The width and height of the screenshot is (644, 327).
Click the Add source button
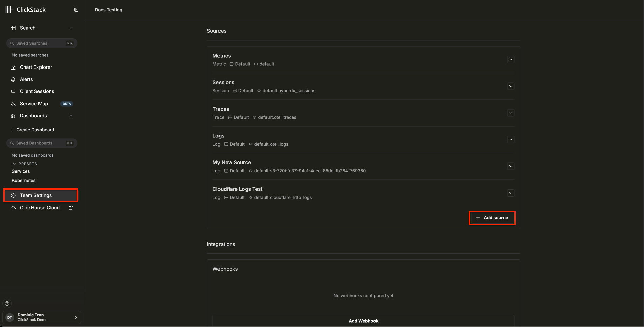[492, 218]
